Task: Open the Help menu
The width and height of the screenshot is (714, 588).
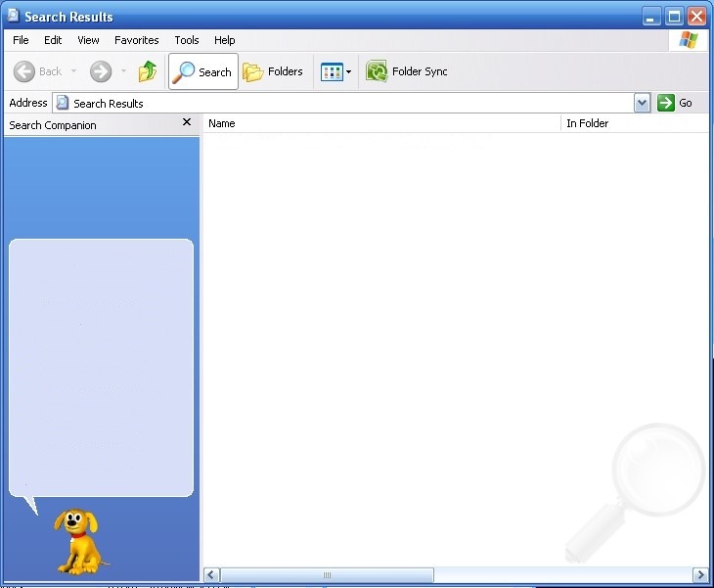Action: tap(225, 40)
